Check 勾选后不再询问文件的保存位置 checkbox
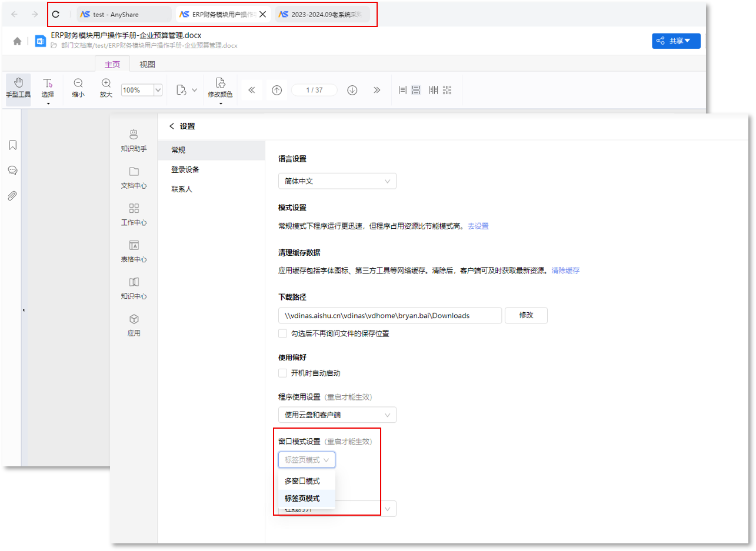 (x=283, y=333)
